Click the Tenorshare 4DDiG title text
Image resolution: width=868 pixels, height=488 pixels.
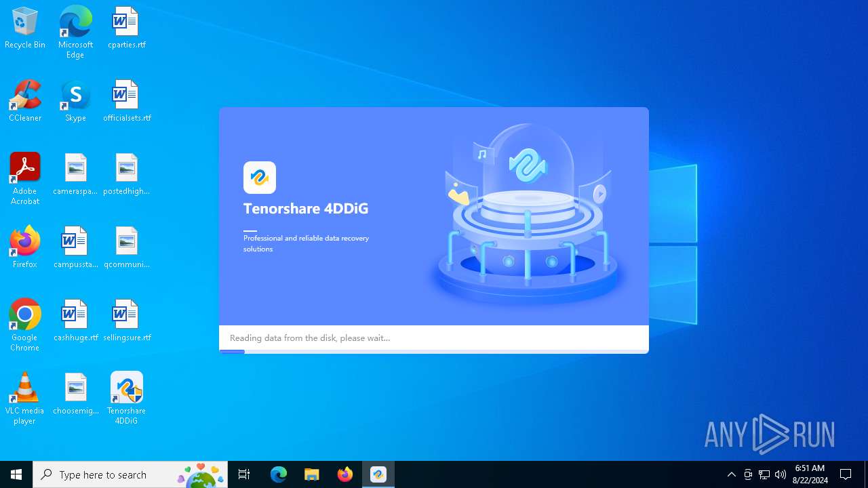306,209
